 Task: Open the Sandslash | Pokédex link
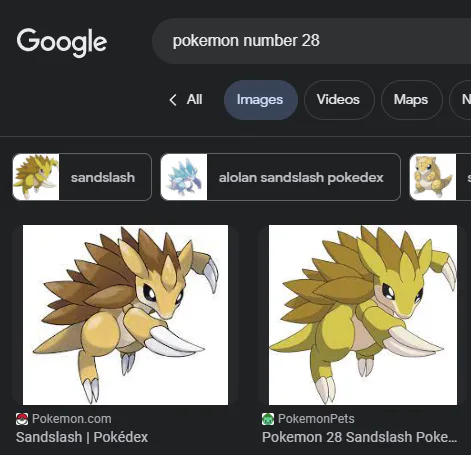[82, 437]
